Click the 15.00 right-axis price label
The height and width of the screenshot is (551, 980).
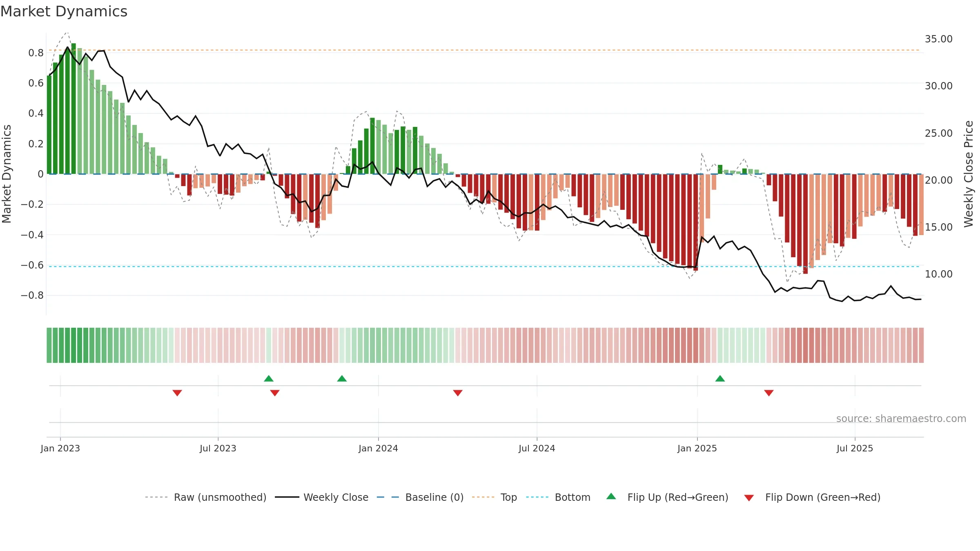click(939, 227)
